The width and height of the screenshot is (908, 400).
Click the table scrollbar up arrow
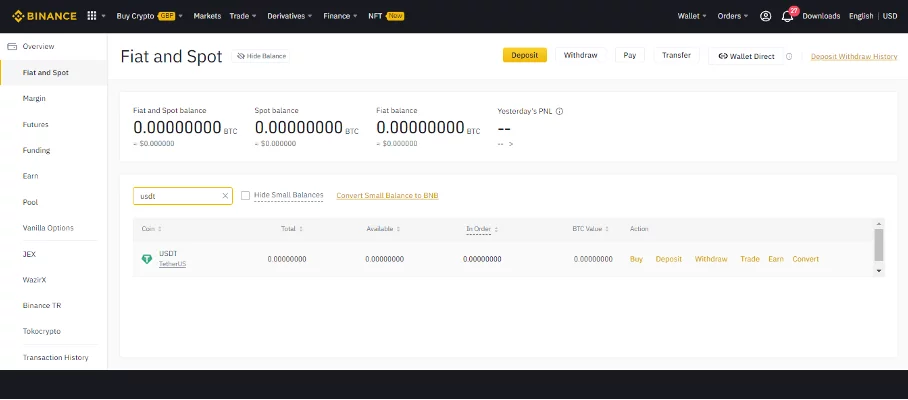coord(879,224)
